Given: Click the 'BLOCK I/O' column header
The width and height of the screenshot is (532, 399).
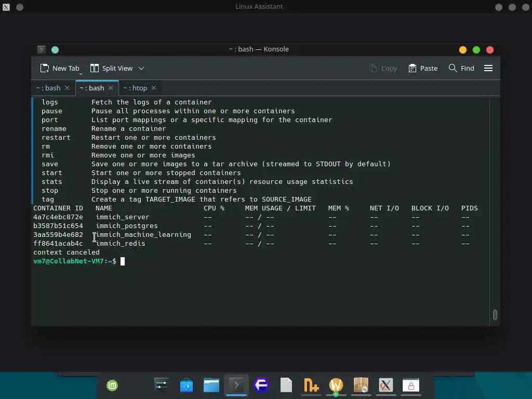Looking at the screenshot, I should pyautogui.click(x=430, y=208).
